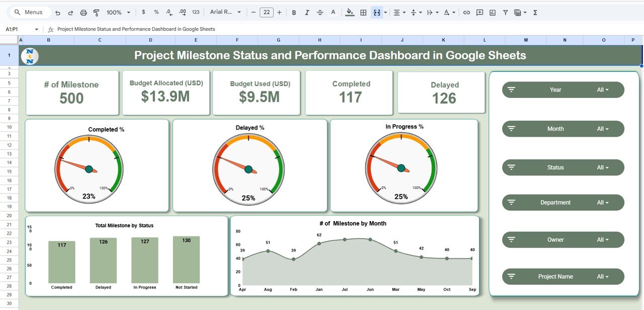Click the Undo button
The width and height of the screenshot is (644, 310).
(x=57, y=12)
